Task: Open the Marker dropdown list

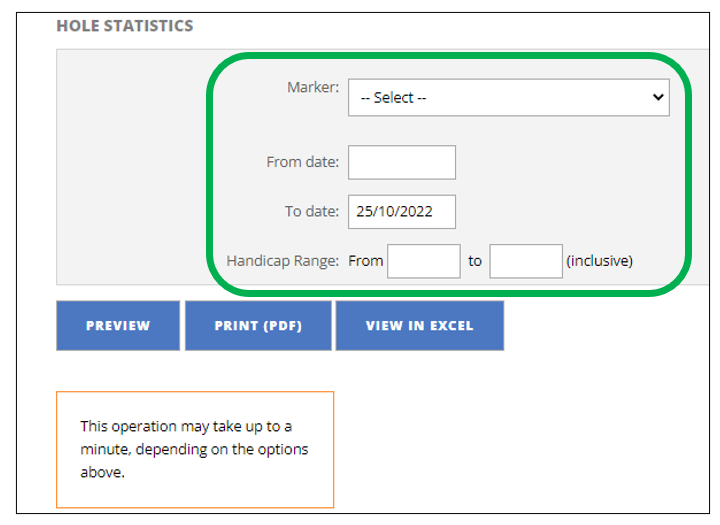Action: coord(508,98)
